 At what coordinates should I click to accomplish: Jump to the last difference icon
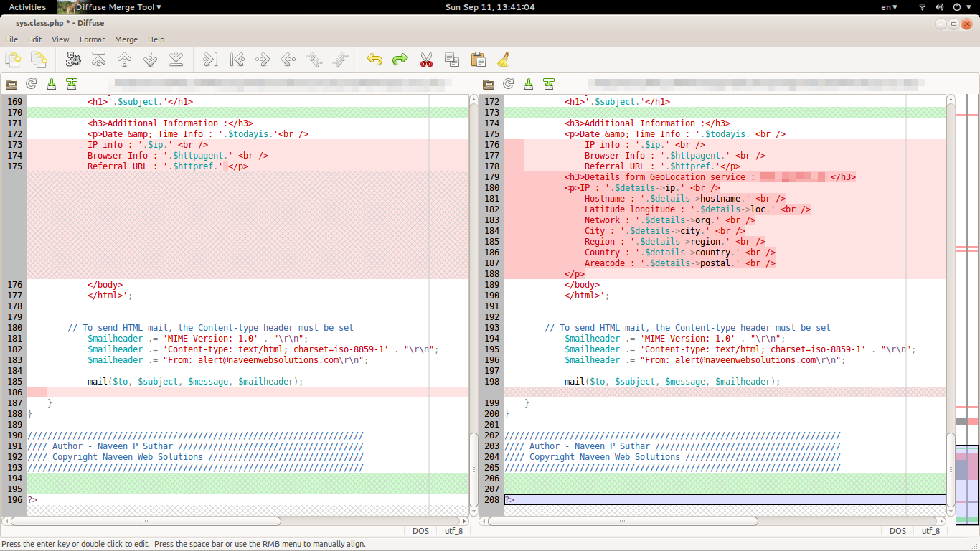coord(177,59)
